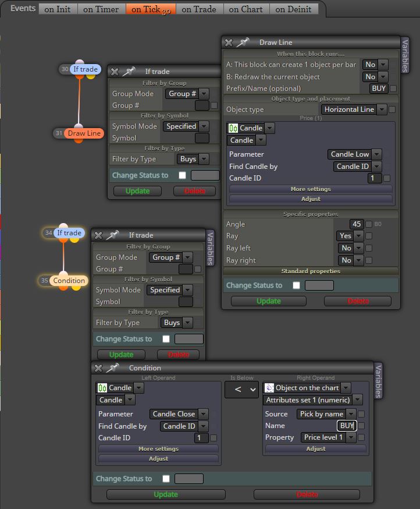The width and height of the screenshot is (420, 509).
Task: Click the Object on the chart icon
Action: pyautogui.click(x=269, y=388)
